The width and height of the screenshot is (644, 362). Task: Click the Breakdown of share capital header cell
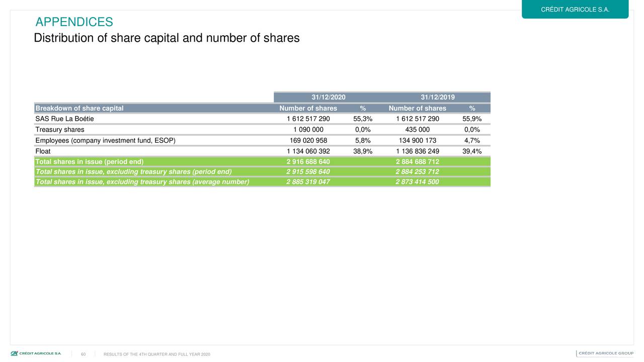79,108
